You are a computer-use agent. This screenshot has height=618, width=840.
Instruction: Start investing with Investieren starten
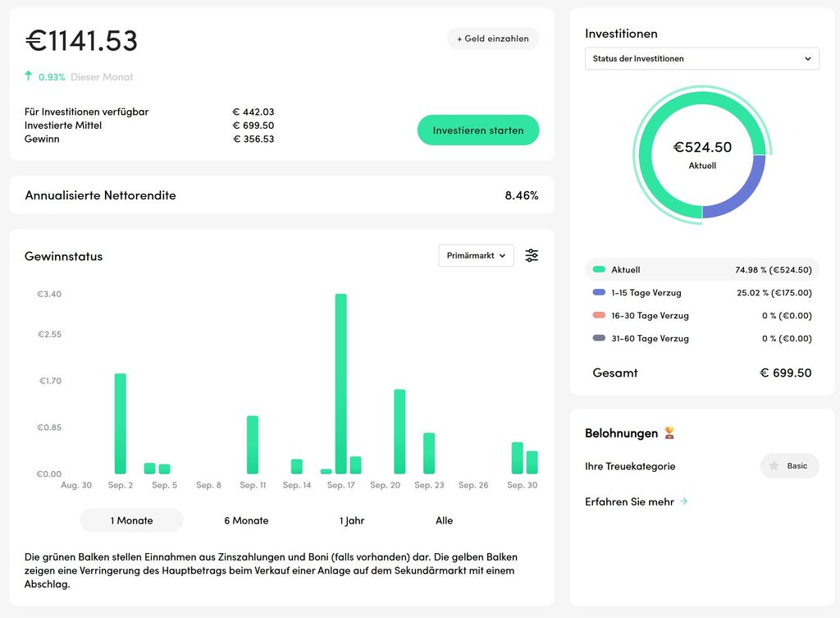478,130
